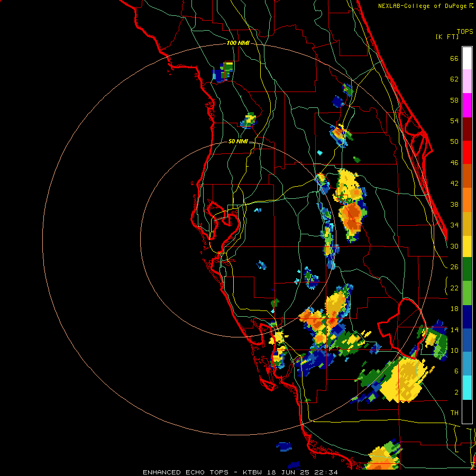Select the cyan legend swatch
The width and height of the screenshot is (476, 476).
[467, 388]
